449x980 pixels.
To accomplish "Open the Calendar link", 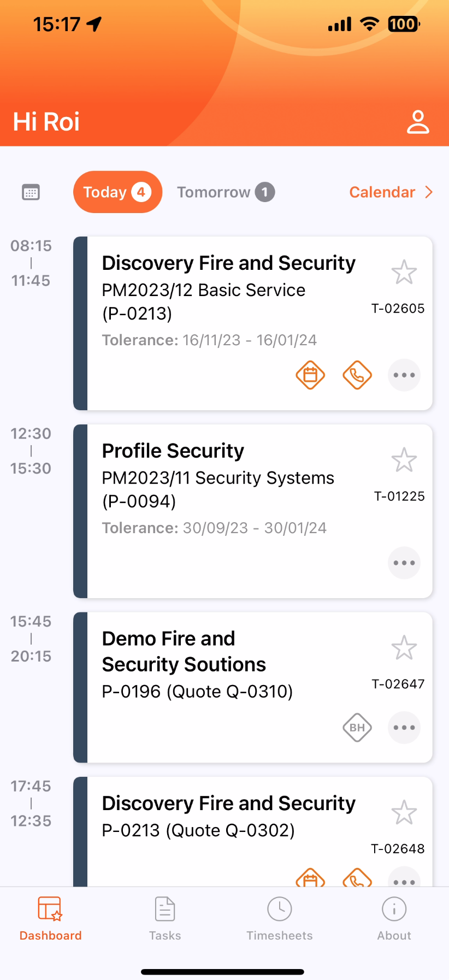I will point(391,192).
